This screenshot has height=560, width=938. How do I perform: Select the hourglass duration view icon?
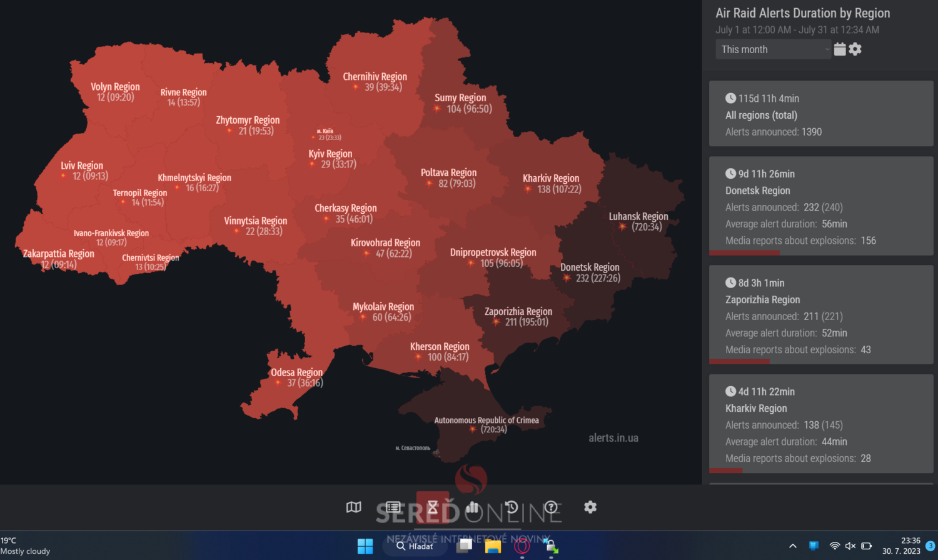click(433, 507)
